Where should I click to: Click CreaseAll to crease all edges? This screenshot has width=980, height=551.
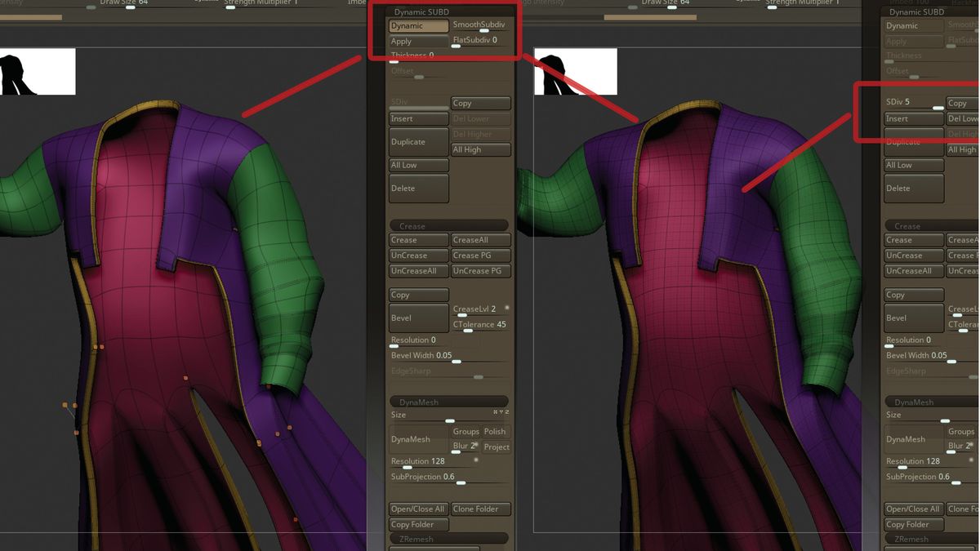[x=480, y=239]
